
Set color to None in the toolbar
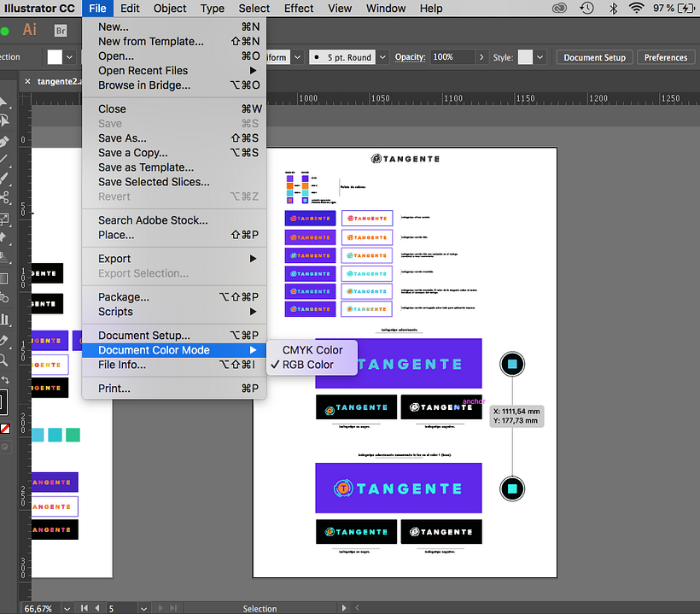pyautogui.click(x=5, y=429)
